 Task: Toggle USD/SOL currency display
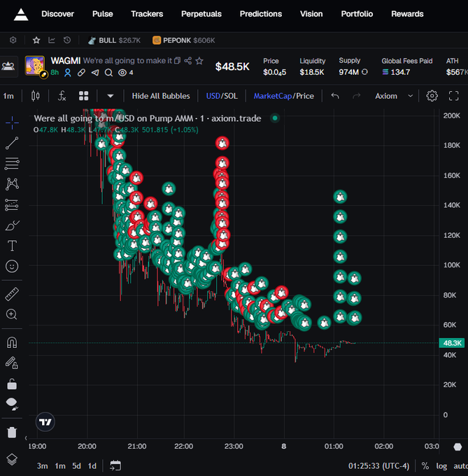point(222,96)
